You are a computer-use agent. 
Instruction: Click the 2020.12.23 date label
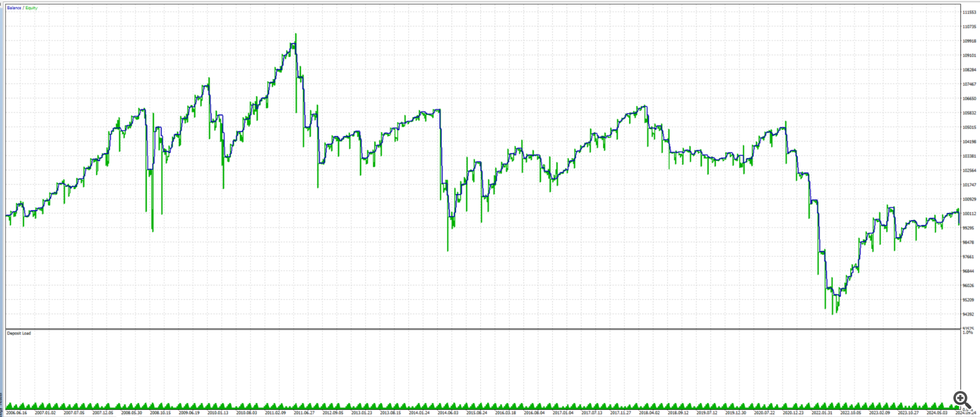[x=792, y=413]
